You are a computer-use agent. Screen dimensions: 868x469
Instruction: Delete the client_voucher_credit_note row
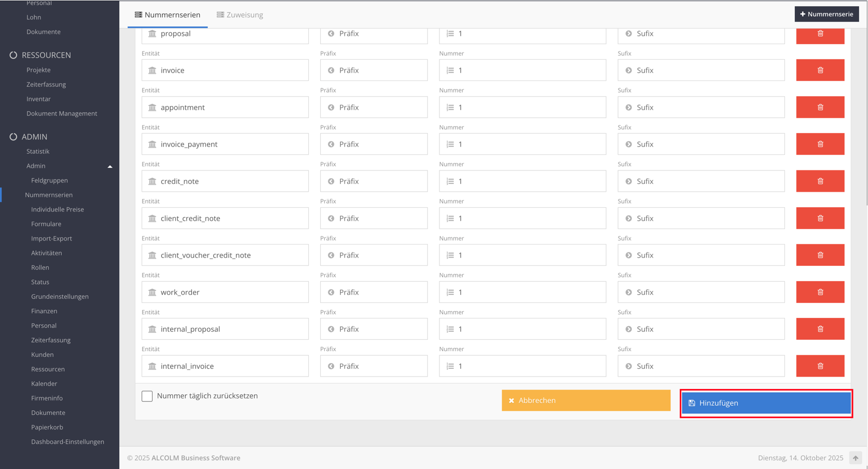click(x=820, y=255)
